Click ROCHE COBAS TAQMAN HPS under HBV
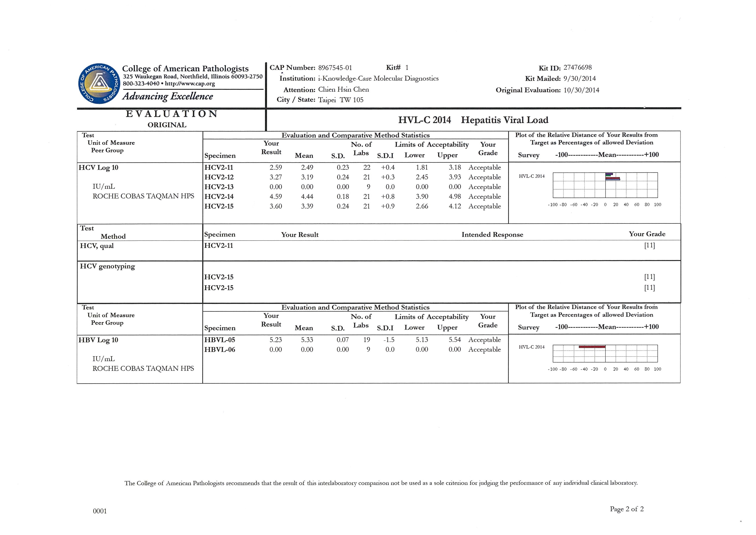Viewport: 756px width, 535px height. tap(143, 368)
